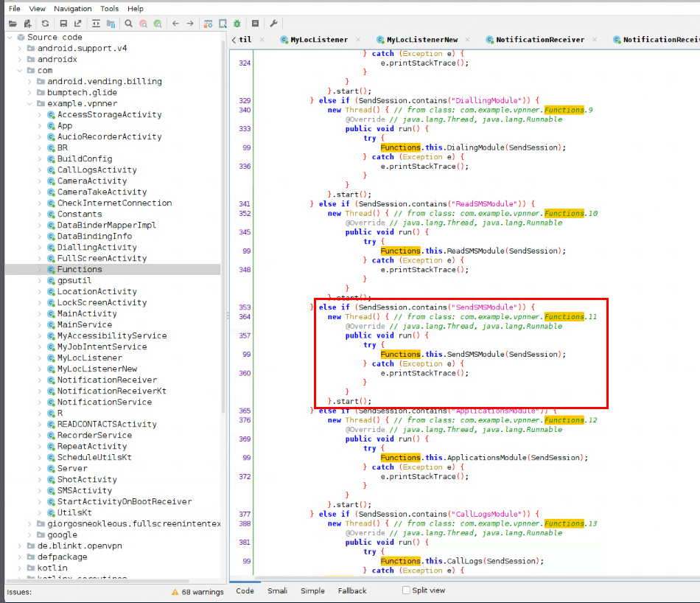Screen dimensions: 700x603
Task: Select MainService class in the tree
Action: pos(85,325)
